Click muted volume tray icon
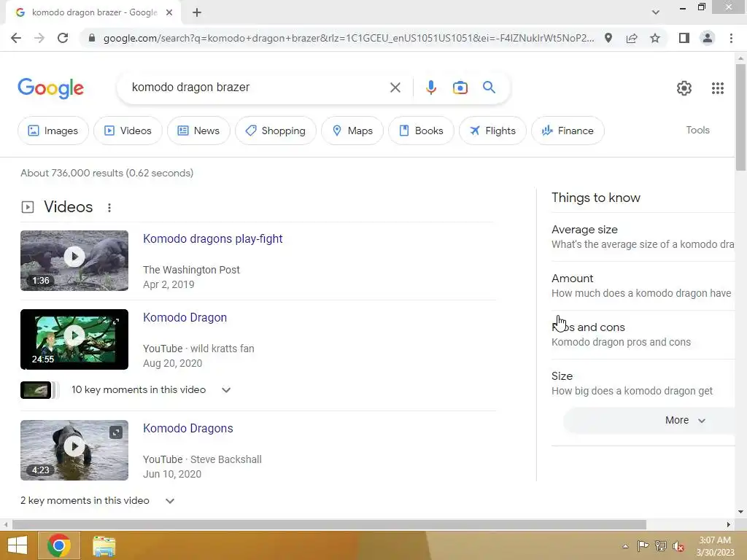Image resolution: width=747 pixels, height=560 pixels. pyautogui.click(x=678, y=546)
